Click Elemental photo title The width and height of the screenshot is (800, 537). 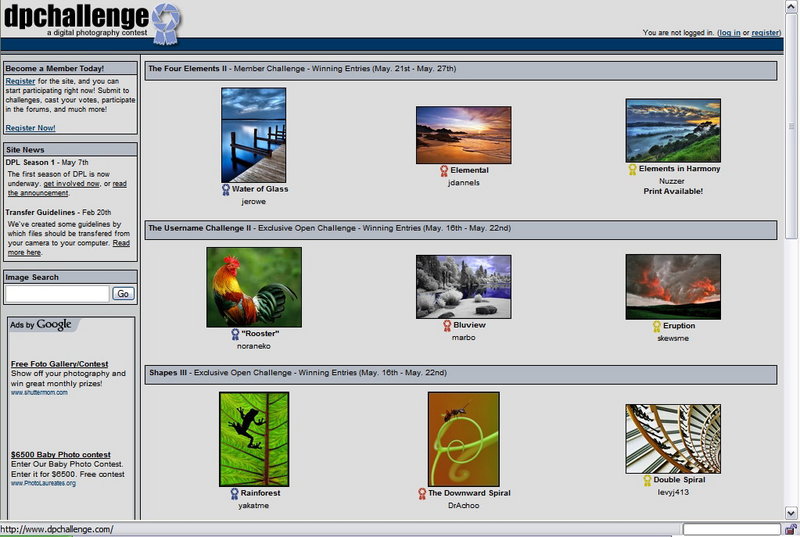(469, 170)
